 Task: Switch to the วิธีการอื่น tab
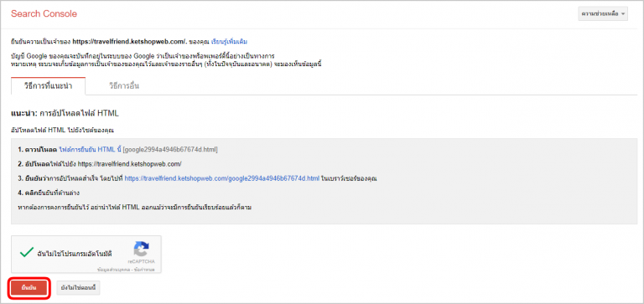[x=124, y=86]
